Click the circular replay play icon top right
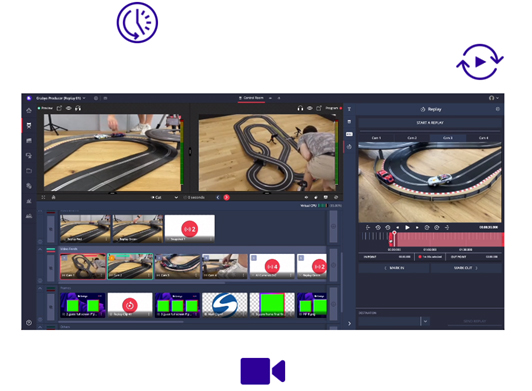The width and height of the screenshot is (532, 391). point(480,62)
